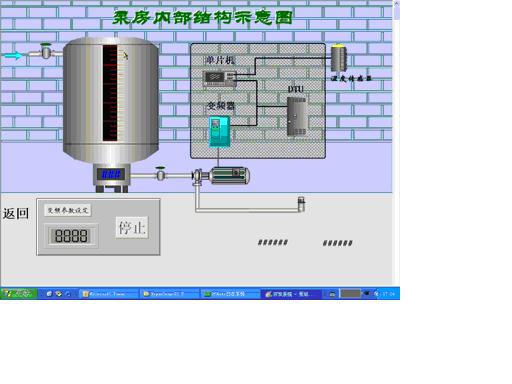
Task: Click the first quick-launch icon on the taskbar
Action: pos(49,294)
